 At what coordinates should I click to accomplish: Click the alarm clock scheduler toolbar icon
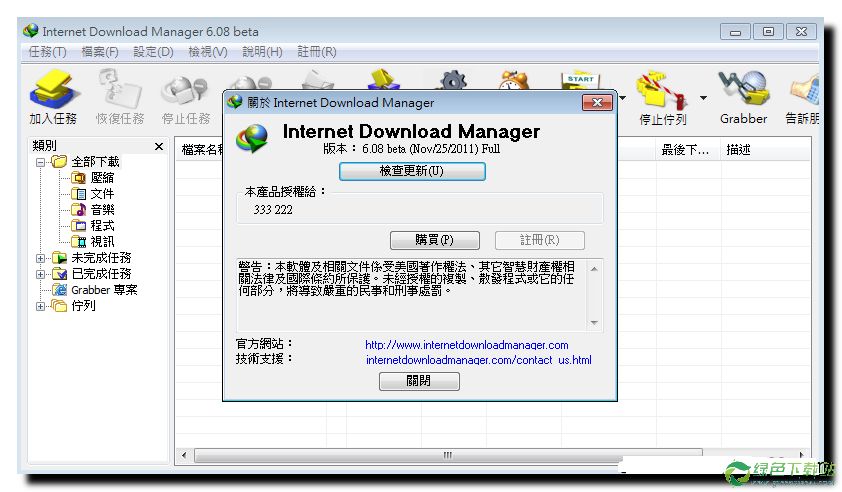coord(514,81)
